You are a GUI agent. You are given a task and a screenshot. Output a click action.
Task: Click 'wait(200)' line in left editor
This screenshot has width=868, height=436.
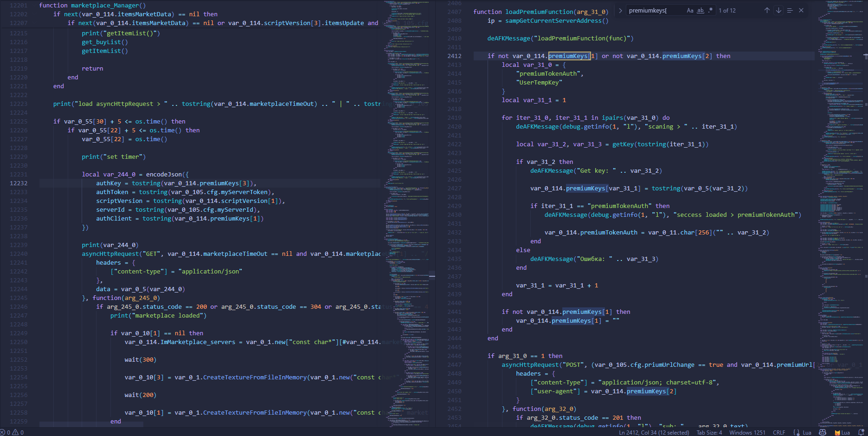coord(140,395)
